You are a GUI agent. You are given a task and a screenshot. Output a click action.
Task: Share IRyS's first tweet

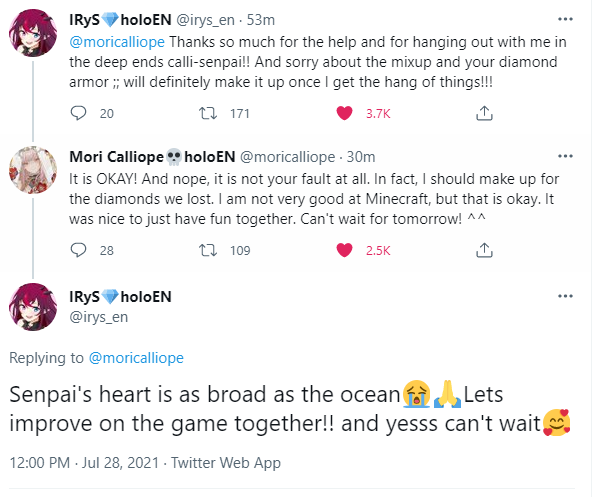tap(484, 113)
